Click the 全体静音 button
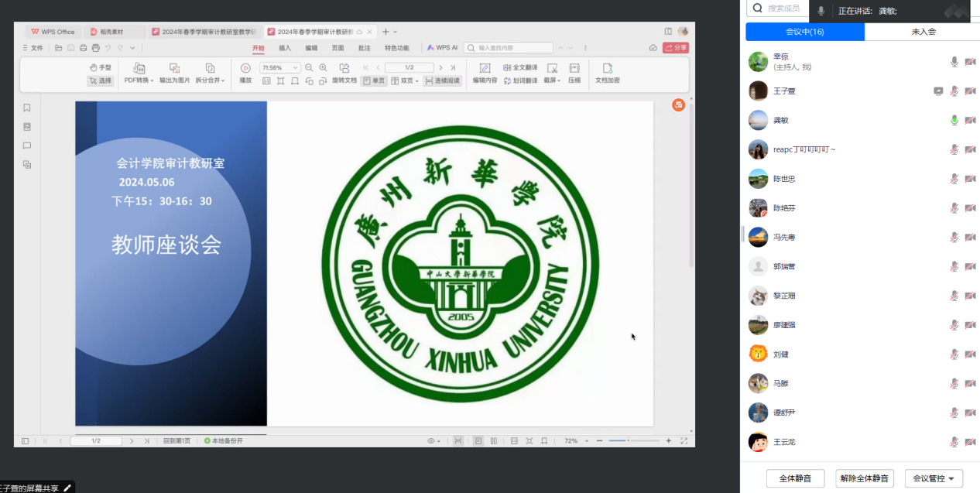Image resolution: width=980 pixels, height=493 pixels. click(x=795, y=478)
